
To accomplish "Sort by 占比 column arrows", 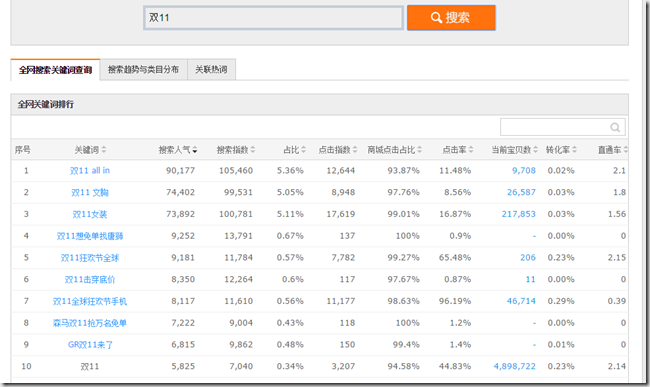I will pyautogui.click(x=303, y=150).
